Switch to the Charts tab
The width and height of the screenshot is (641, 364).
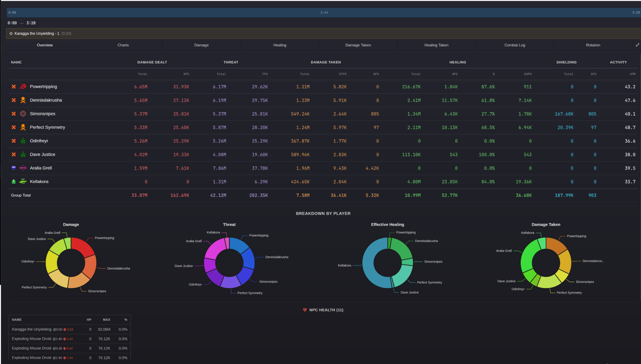(x=123, y=45)
